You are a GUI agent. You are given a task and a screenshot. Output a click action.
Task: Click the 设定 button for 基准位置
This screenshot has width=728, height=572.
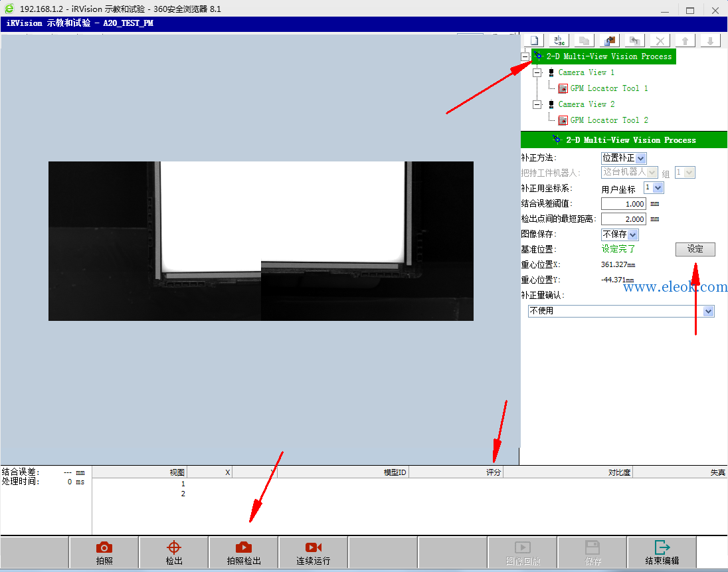[695, 249]
